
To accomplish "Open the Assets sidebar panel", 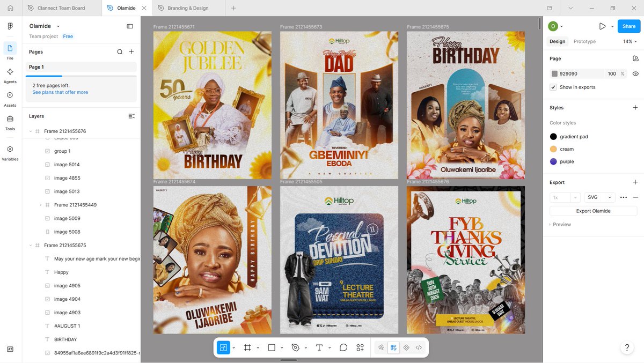I will tap(10, 99).
